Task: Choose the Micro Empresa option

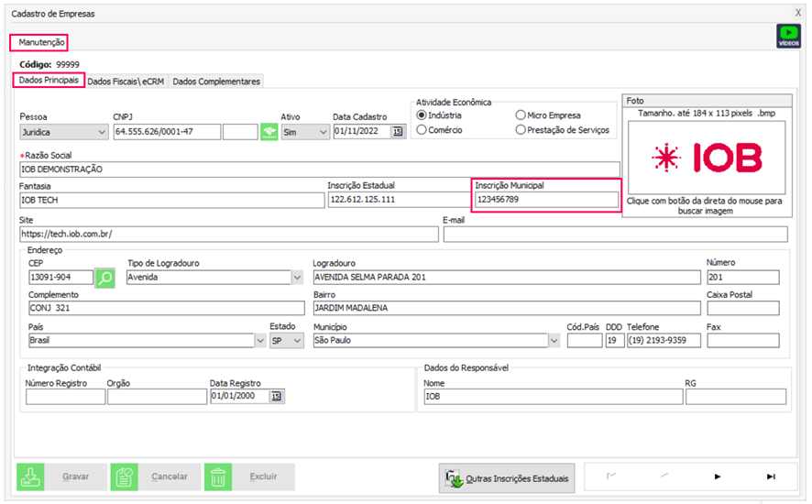Action: tap(521, 115)
